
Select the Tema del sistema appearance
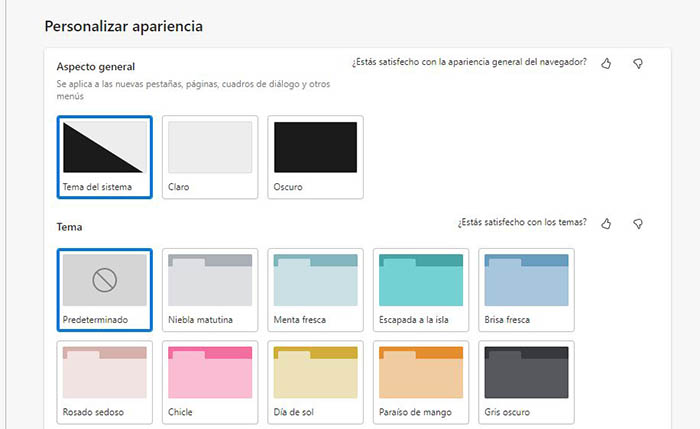point(104,157)
